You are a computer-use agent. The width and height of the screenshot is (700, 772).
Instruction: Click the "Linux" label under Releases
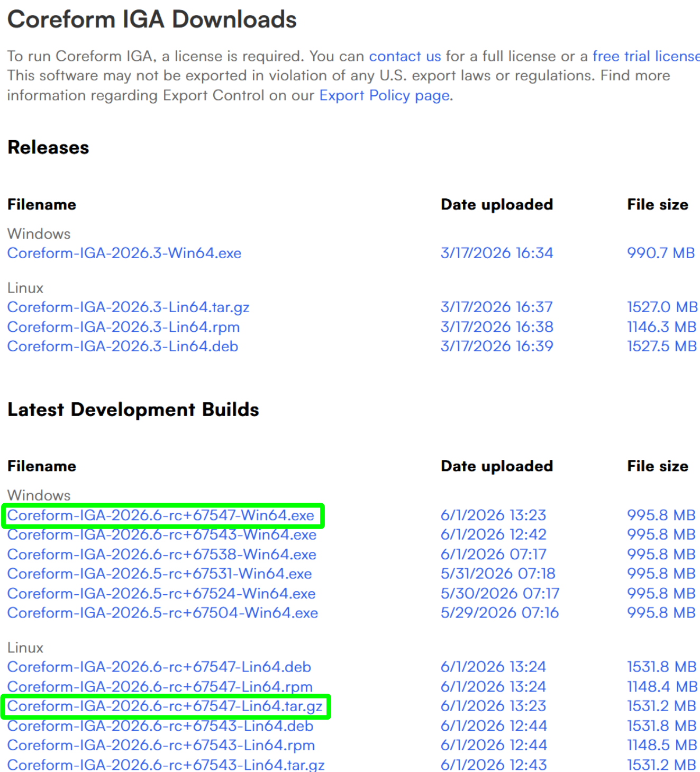point(25,288)
